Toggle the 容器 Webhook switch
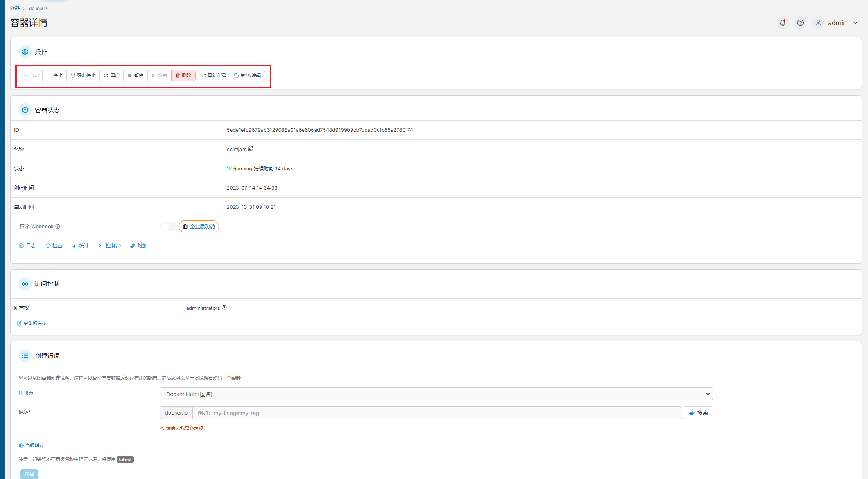Image resolution: width=868 pixels, height=479 pixels. 168,227
